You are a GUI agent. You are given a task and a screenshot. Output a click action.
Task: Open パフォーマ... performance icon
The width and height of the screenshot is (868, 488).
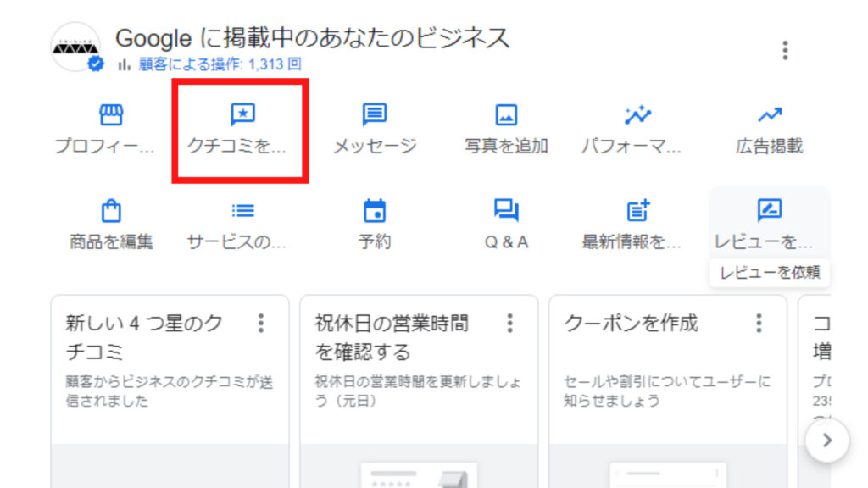[637, 114]
